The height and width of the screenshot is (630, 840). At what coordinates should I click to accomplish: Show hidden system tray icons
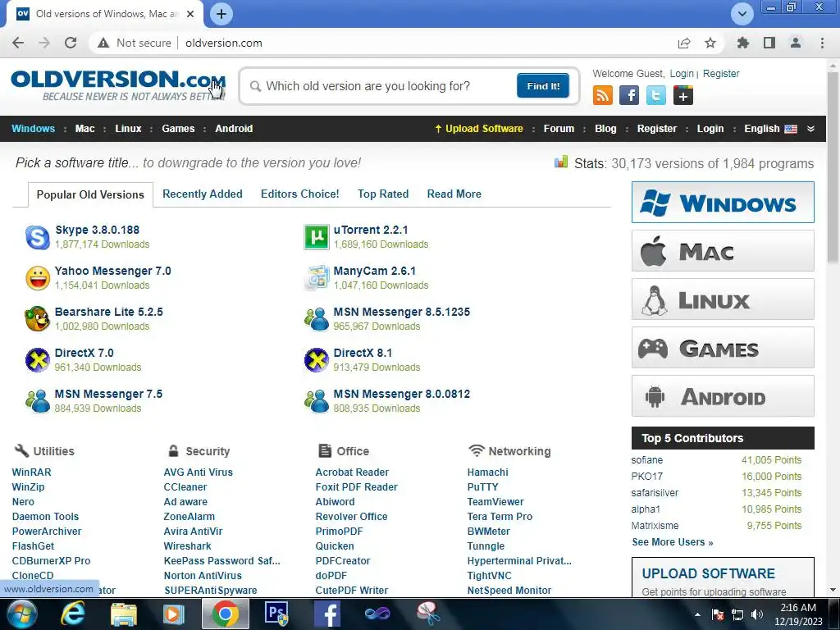click(x=697, y=614)
